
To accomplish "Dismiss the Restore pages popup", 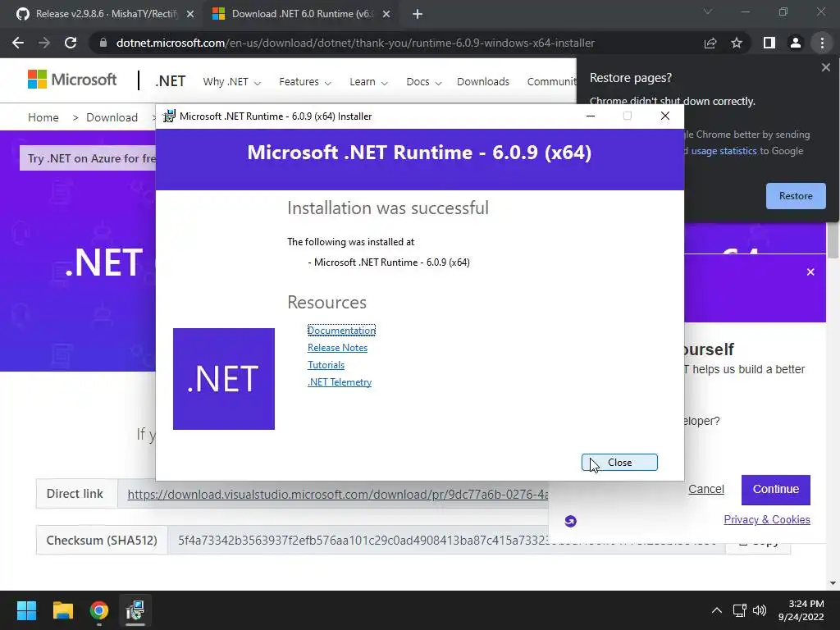I will tap(825, 67).
